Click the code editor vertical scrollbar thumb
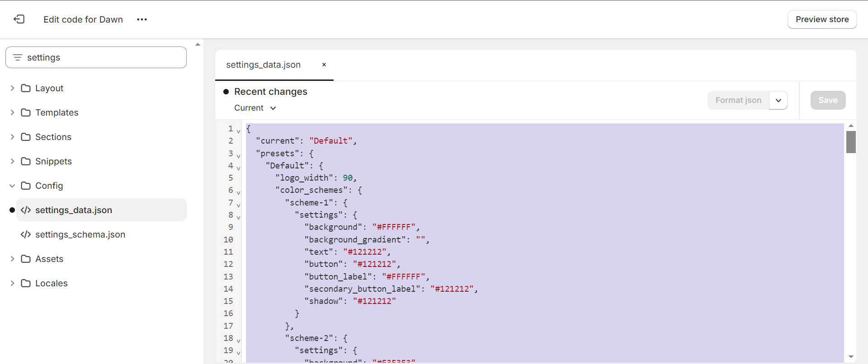This screenshot has width=868, height=364. click(851, 142)
